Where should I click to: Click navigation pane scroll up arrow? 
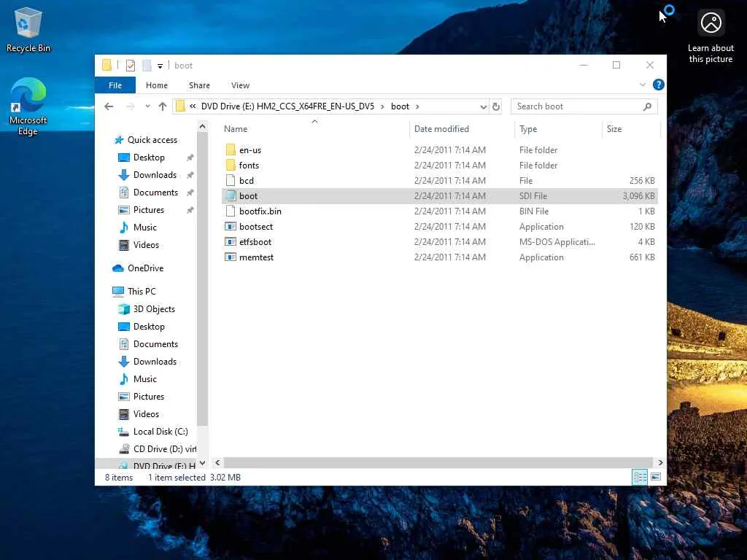[x=203, y=127]
